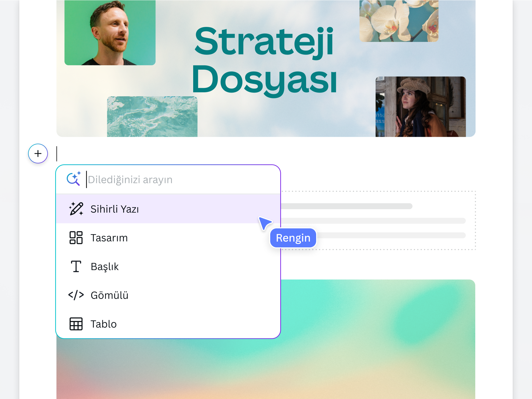The height and width of the screenshot is (399, 532).
Task: Select Tablo from the insert menu
Action: [x=104, y=324]
